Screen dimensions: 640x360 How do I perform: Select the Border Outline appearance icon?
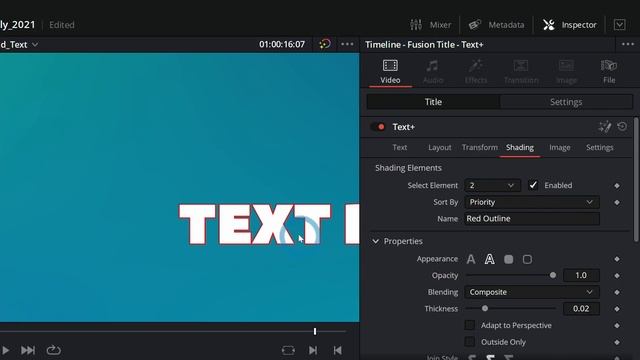[527, 259]
